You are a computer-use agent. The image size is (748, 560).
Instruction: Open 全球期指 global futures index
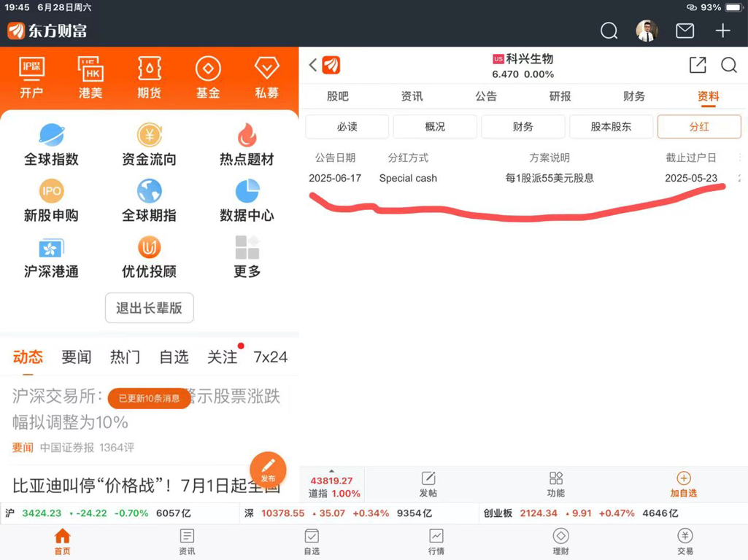(x=150, y=201)
